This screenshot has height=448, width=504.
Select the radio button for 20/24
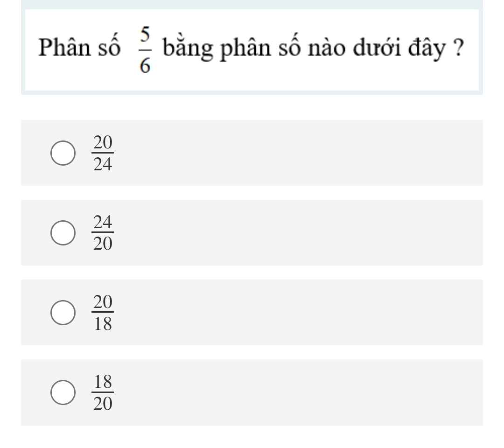[x=62, y=154]
